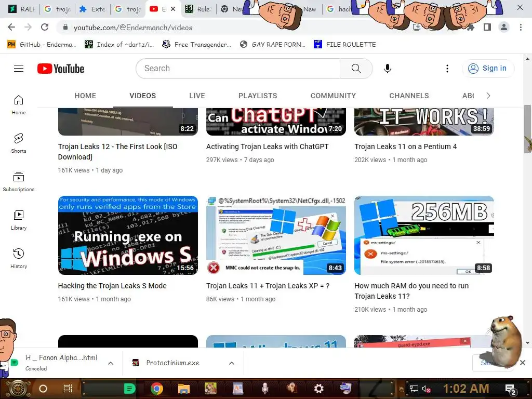Close the downloads bar

523,363
